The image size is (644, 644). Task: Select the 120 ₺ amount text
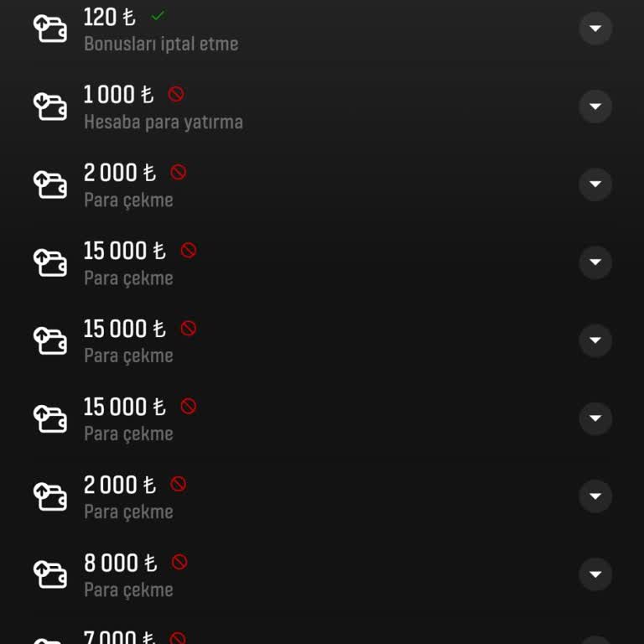pyautogui.click(x=109, y=17)
